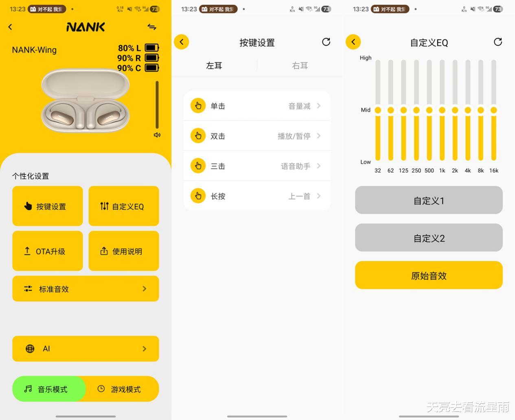Open 使用说明
The width and height of the screenshot is (515, 420).
click(x=124, y=251)
